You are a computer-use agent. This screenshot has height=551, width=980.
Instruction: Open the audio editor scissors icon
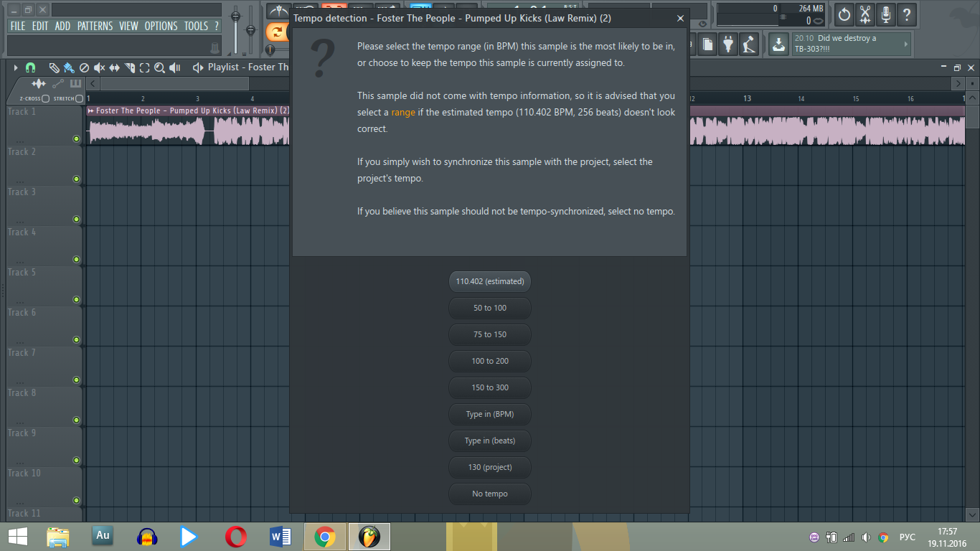(x=865, y=14)
